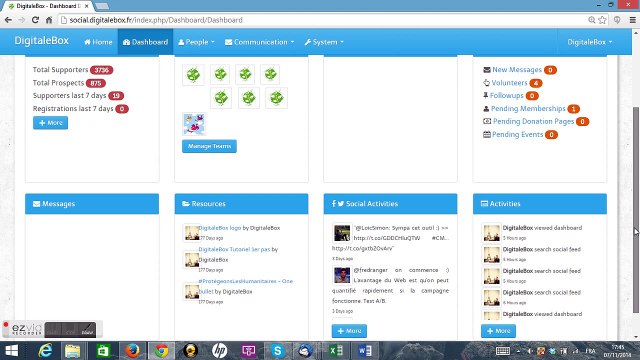The height and width of the screenshot is (360, 640).
Task: Open Skype from the taskbar
Action: click(277, 351)
